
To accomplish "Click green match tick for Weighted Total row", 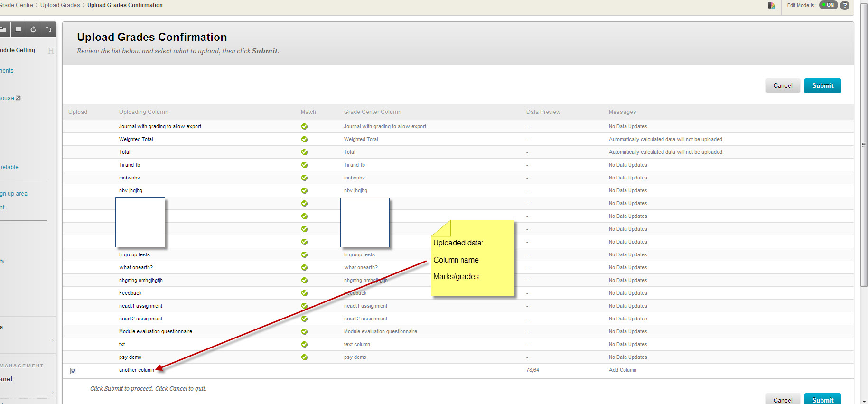I will (304, 140).
